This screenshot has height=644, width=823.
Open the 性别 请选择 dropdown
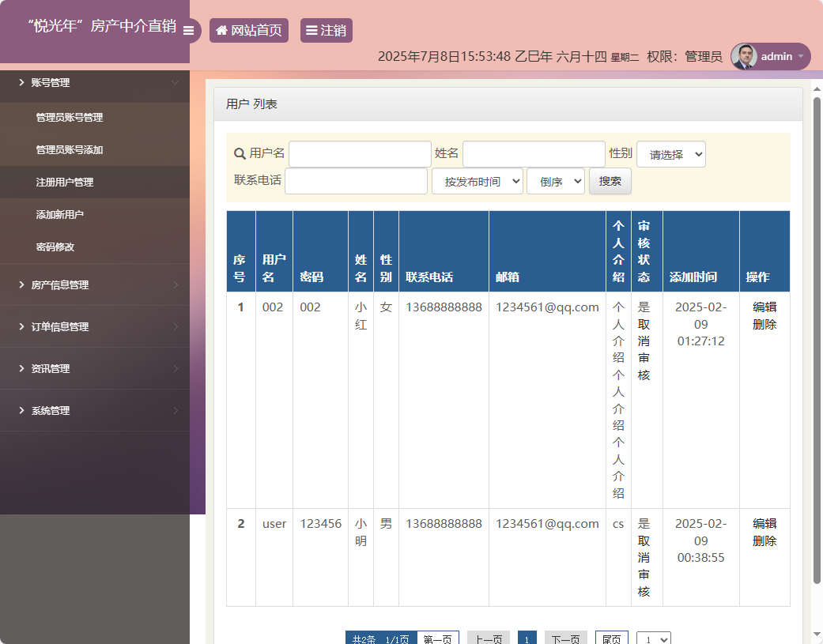point(670,153)
